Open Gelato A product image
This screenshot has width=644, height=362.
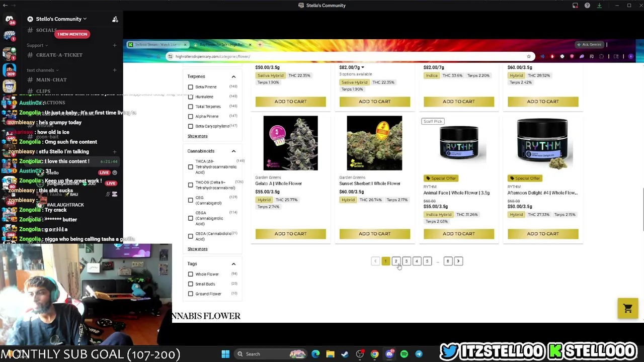point(290,143)
